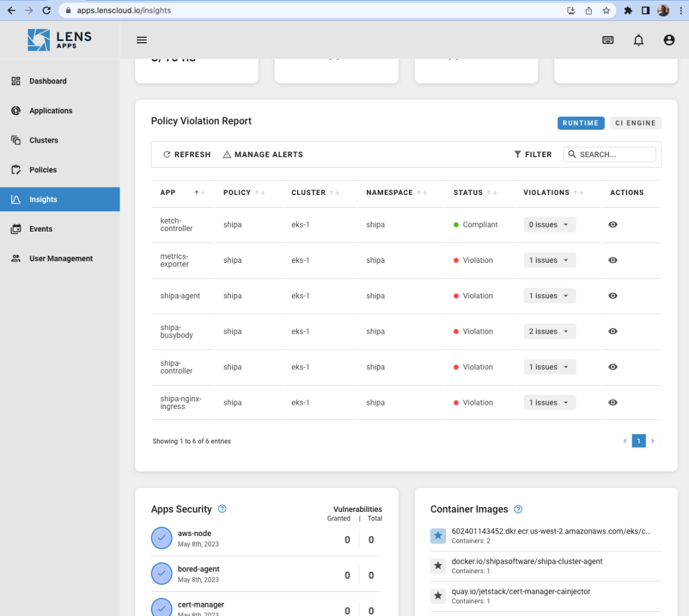
Task: Switch report to CI Engine mode
Action: [x=635, y=123]
